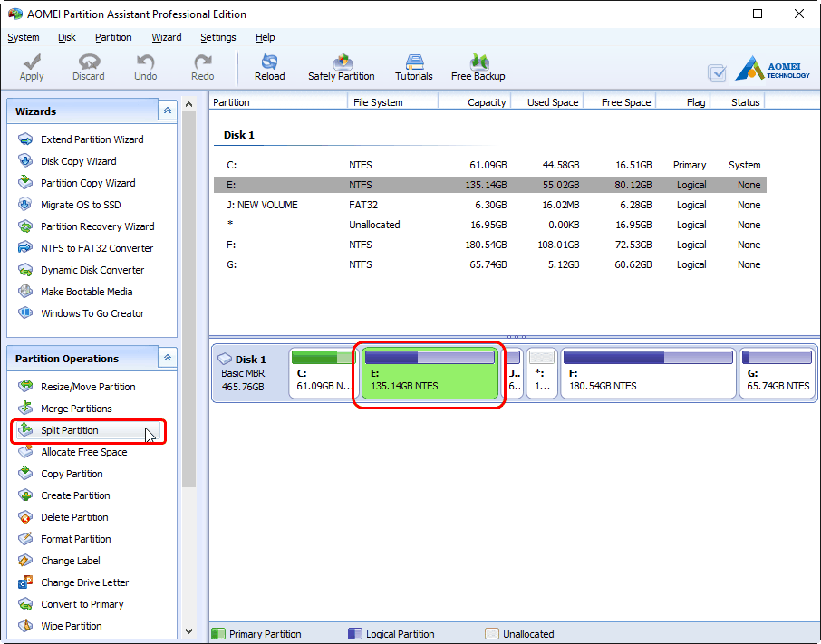Select G: block in disk map
Screen dimensions: 821x644
click(778, 373)
